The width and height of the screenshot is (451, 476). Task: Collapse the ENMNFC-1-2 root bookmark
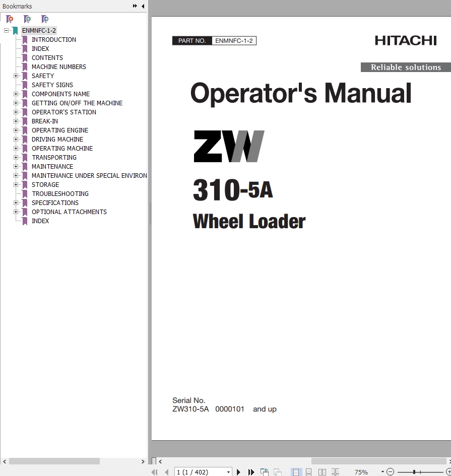[6, 30]
